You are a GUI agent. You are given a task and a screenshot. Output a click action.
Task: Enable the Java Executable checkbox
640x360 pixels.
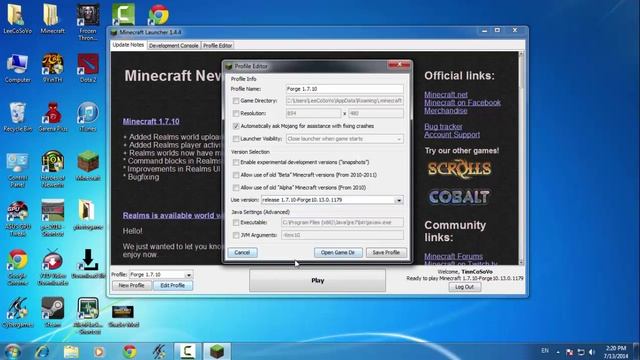(x=236, y=222)
